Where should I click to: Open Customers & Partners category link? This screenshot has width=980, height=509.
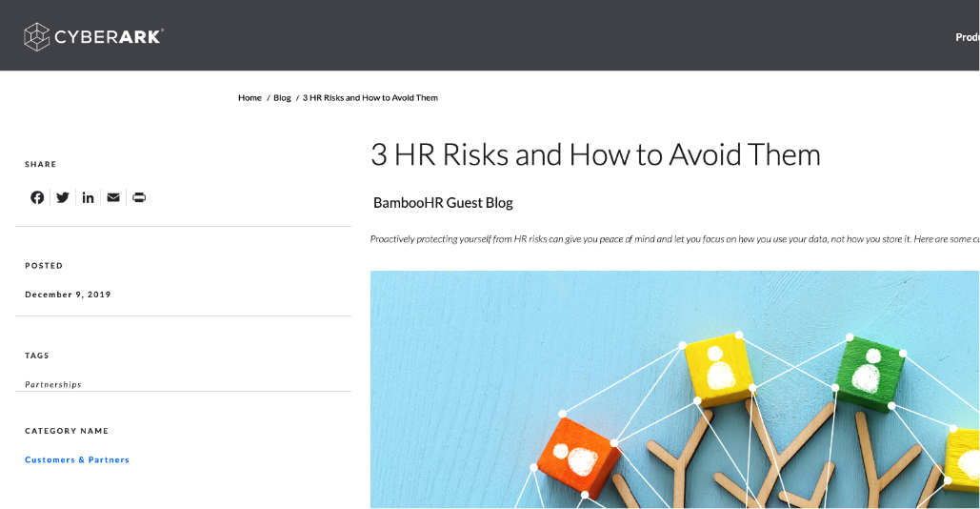click(77, 459)
